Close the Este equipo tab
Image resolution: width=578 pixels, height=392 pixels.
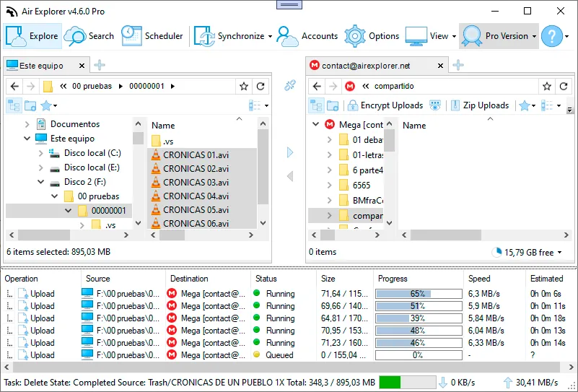coord(82,66)
